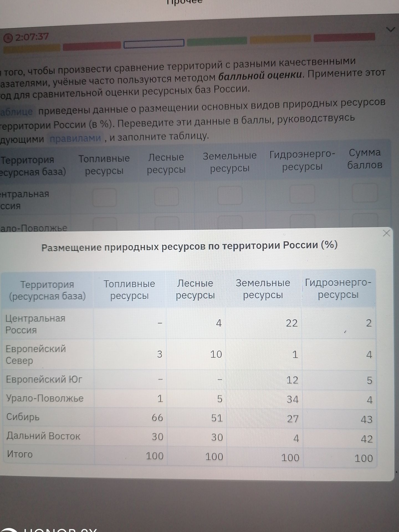Click popup title 'Размещение природных ресурсов'
399x532 pixels.
tap(124, 247)
